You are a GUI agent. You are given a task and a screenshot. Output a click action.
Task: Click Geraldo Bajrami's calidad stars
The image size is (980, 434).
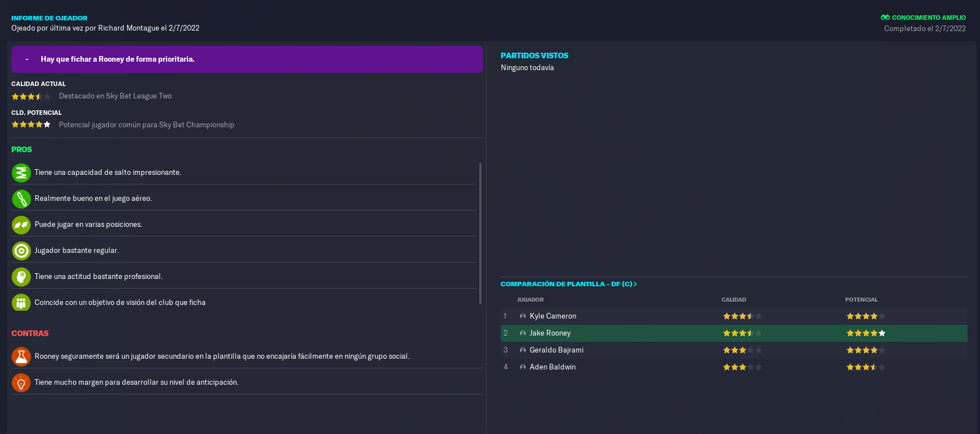743,350
